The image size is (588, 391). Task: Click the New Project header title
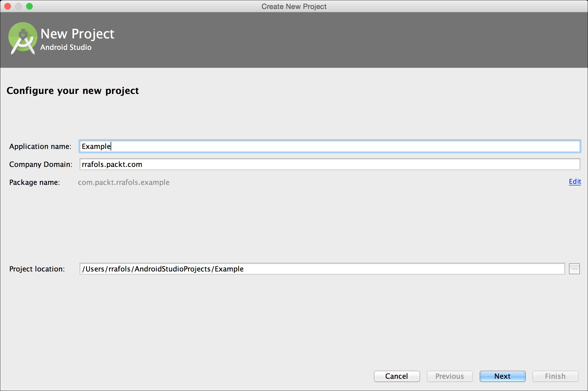[77, 34]
